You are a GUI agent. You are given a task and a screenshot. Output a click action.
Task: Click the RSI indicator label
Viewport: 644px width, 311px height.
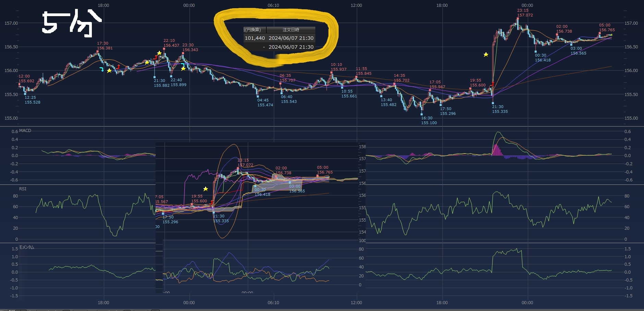coord(23,189)
